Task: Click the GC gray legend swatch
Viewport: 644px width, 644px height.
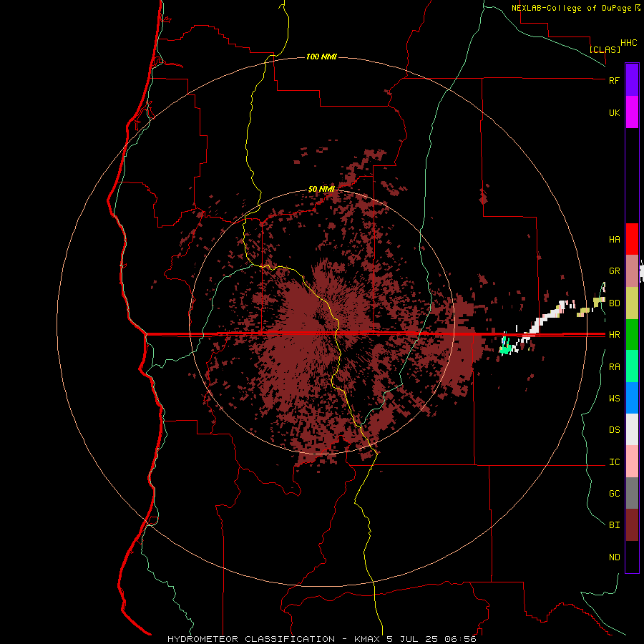Action: tap(632, 493)
